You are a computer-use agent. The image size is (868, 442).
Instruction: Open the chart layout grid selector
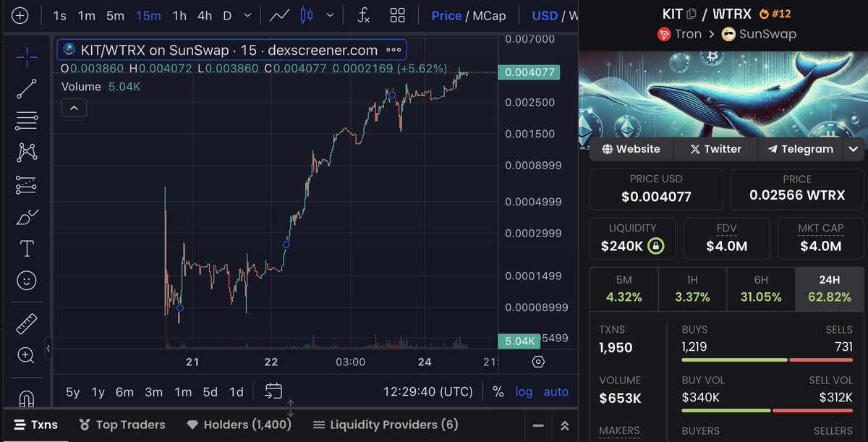[398, 15]
